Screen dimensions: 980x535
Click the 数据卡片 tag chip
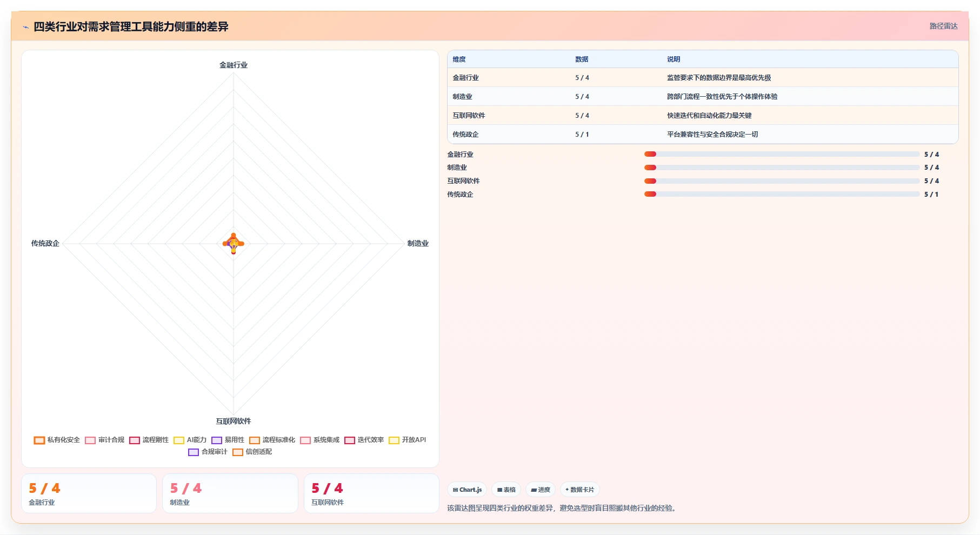coord(579,490)
